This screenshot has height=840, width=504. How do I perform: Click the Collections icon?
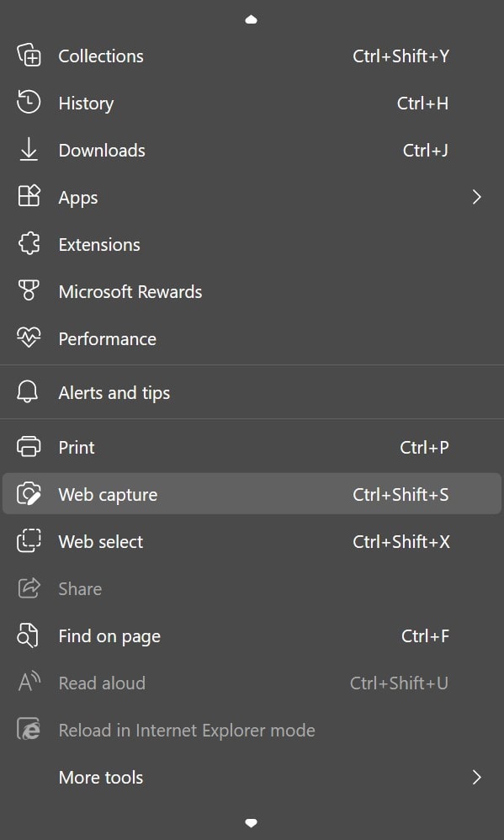pyautogui.click(x=29, y=56)
